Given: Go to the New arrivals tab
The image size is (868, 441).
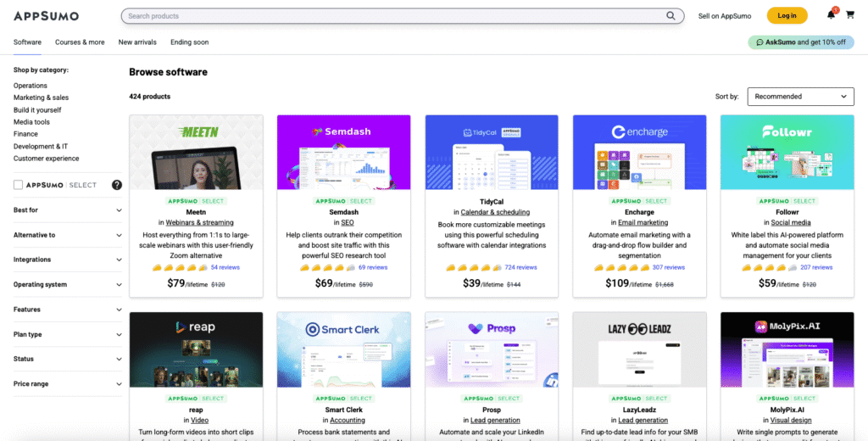Looking at the screenshot, I should (137, 42).
